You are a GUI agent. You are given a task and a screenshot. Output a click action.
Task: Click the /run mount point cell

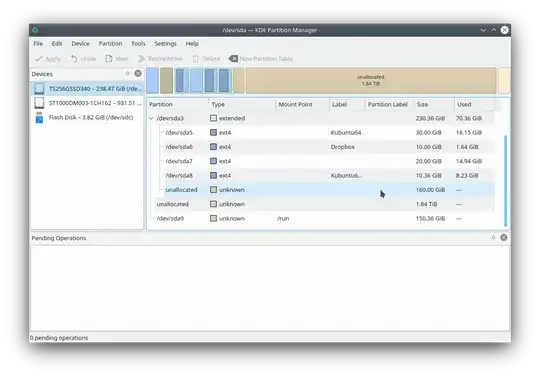283,219
